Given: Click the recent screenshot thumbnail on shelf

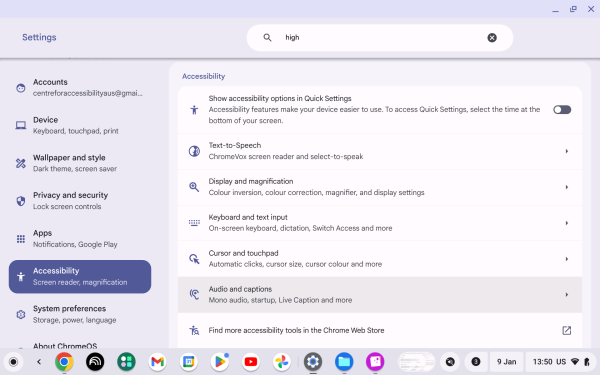Looking at the screenshot, I should click(x=416, y=362).
